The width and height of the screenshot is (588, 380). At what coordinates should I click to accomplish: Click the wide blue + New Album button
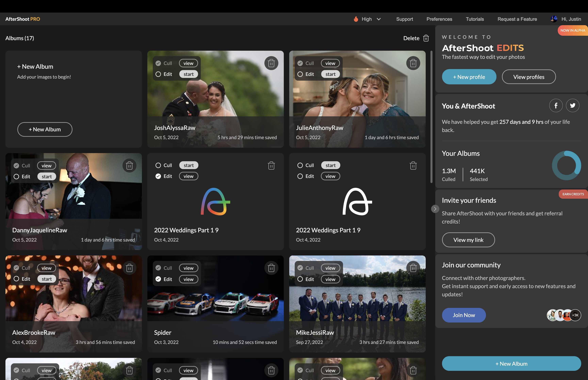pos(511,364)
